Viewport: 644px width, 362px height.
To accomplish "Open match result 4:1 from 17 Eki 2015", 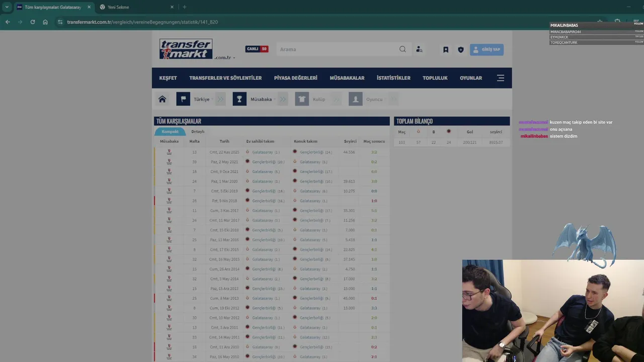I will (x=374, y=249).
